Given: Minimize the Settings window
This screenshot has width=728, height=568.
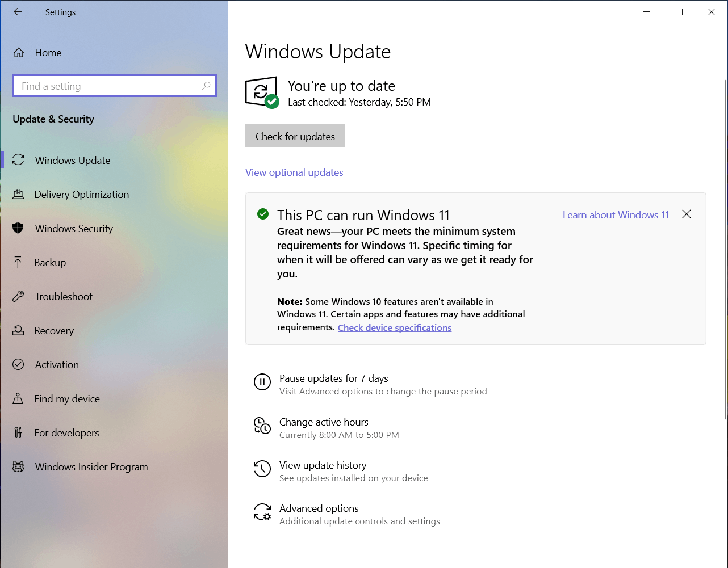Looking at the screenshot, I should [647, 12].
